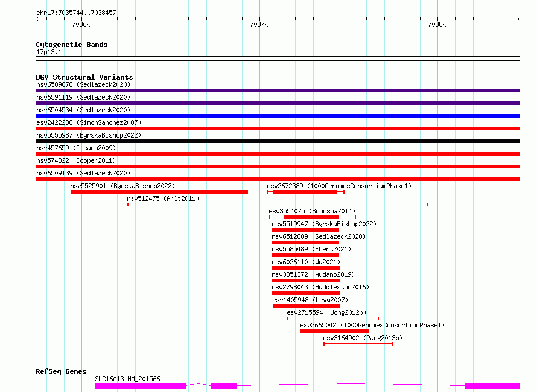Click esv2715594 (Wong2012b) label
This screenshot has height=392, width=537.
pyautogui.click(x=326, y=312)
